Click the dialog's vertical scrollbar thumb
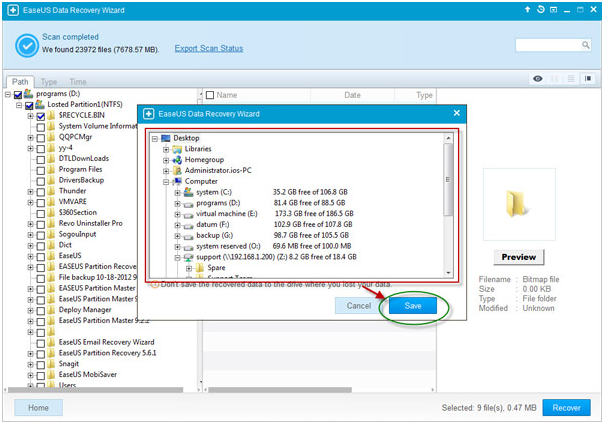 (x=448, y=179)
